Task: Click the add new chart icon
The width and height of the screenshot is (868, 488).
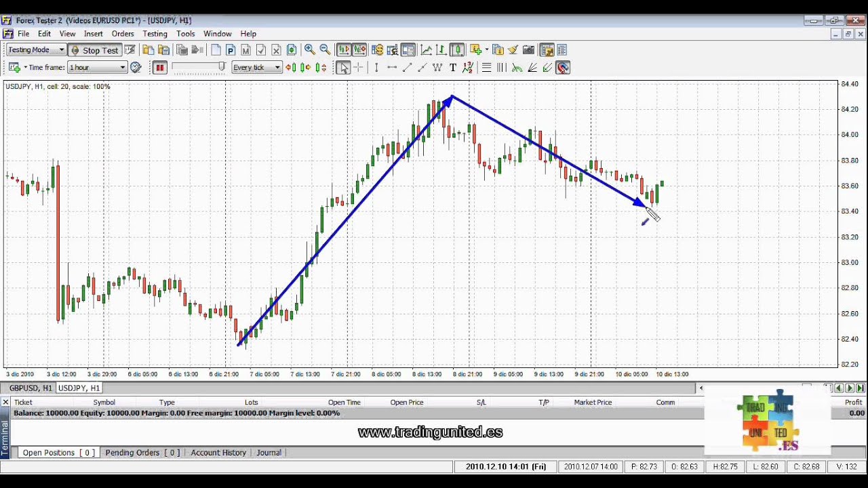Action: click(x=14, y=67)
